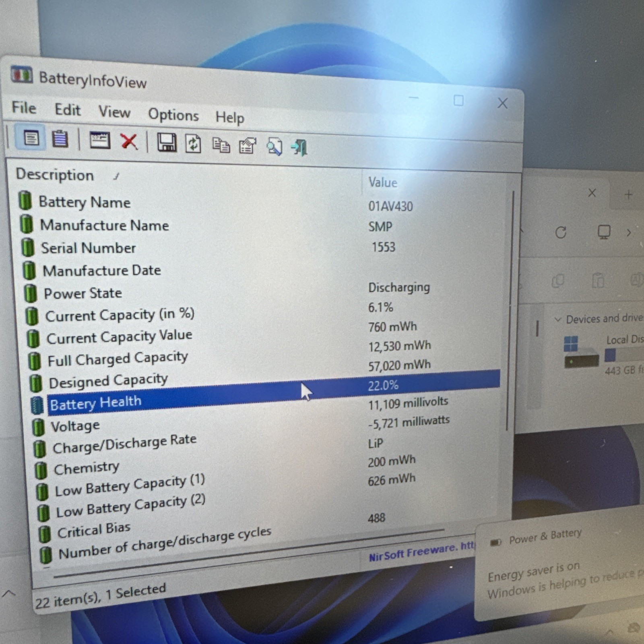
Task: Close the File Explorer tab with X
Action: [592, 193]
